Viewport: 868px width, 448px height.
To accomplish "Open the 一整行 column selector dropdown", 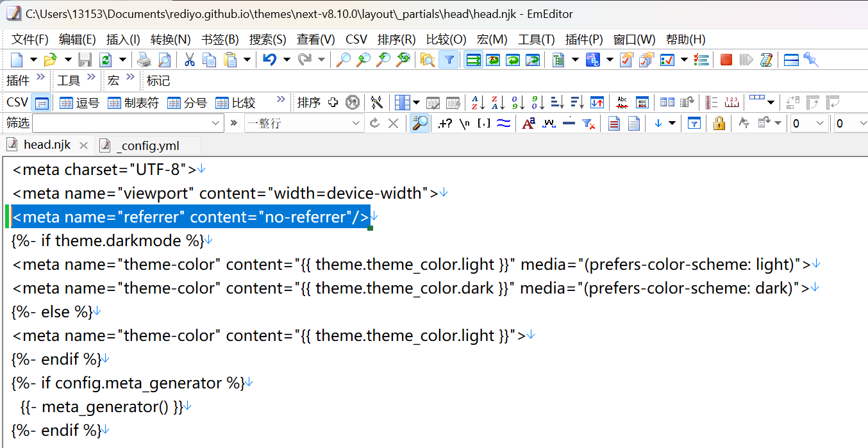I will [x=356, y=123].
